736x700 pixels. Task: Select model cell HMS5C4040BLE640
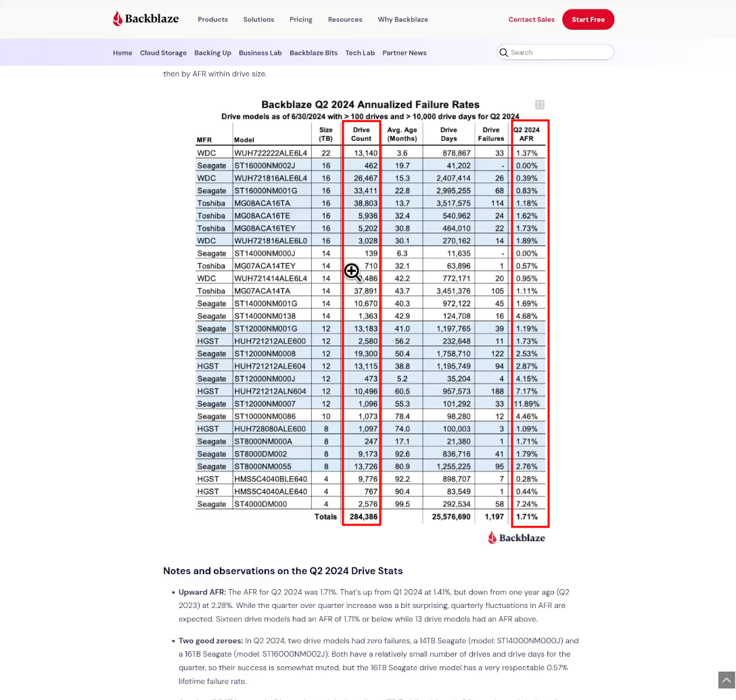pyautogui.click(x=271, y=479)
